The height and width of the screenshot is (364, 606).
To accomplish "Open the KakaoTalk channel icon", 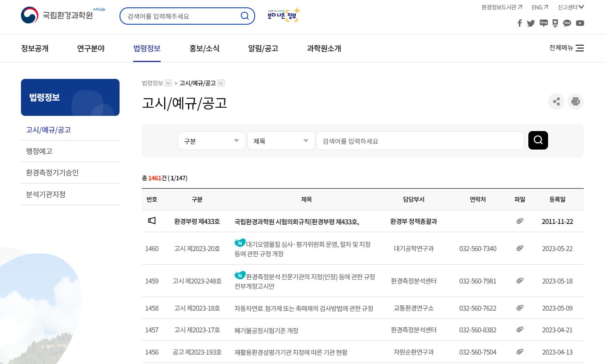I will pyautogui.click(x=567, y=23).
